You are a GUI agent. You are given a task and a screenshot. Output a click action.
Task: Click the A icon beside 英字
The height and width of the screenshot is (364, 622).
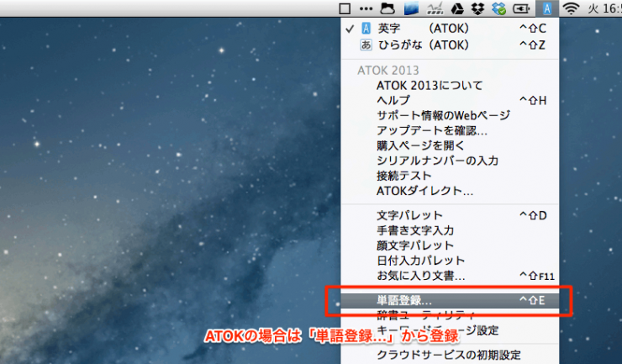tap(366, 29)
